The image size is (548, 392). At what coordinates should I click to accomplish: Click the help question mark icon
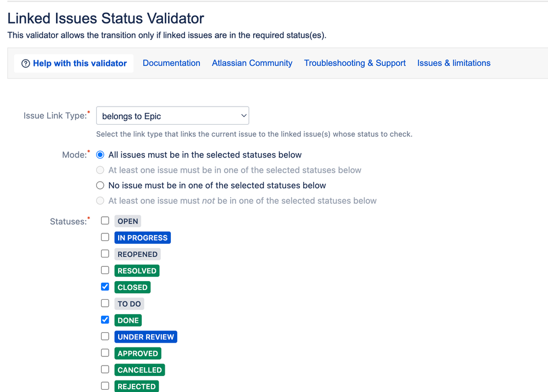tap(25, 64)
